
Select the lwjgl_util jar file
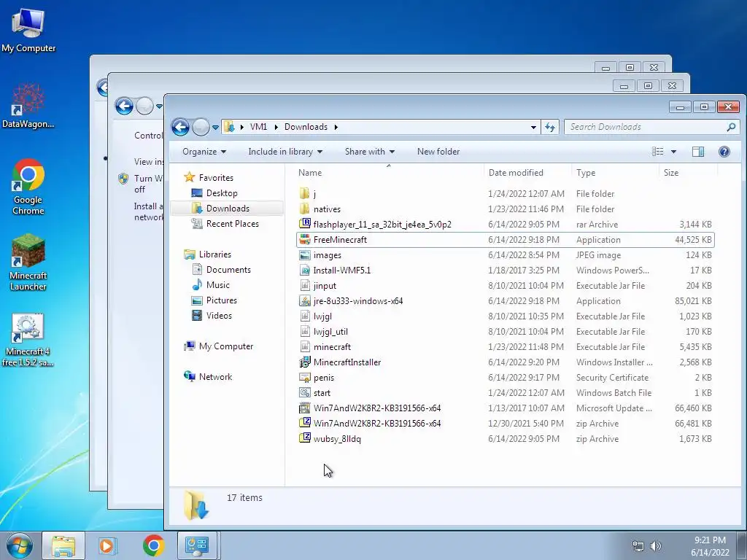[x=330, y=332]
